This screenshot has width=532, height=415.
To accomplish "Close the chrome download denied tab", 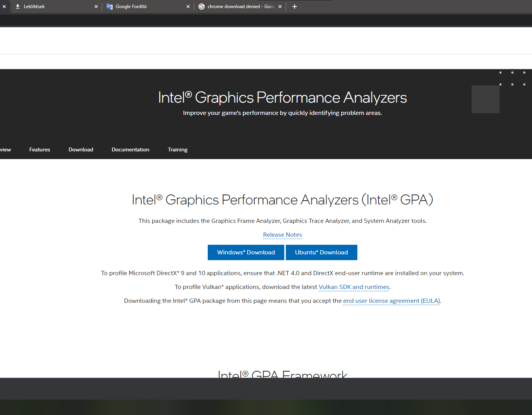I will [x=280, y=7].
